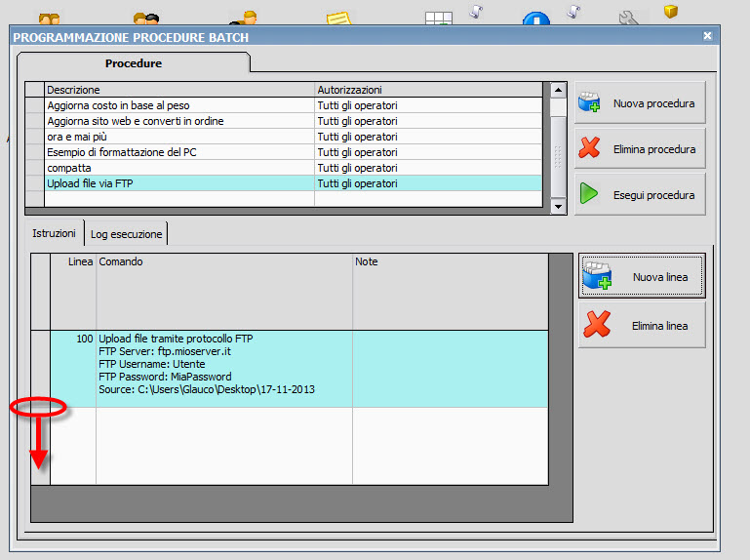
Task: Click the Linea column header
Action: click(73, 292)
